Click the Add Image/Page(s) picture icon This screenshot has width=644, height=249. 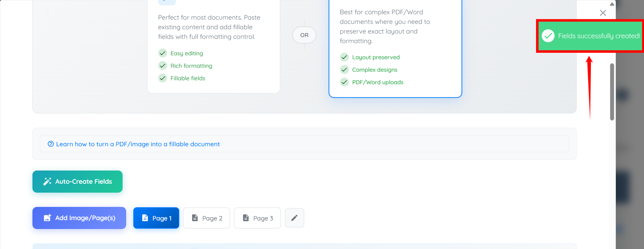[x=47, y=218]
